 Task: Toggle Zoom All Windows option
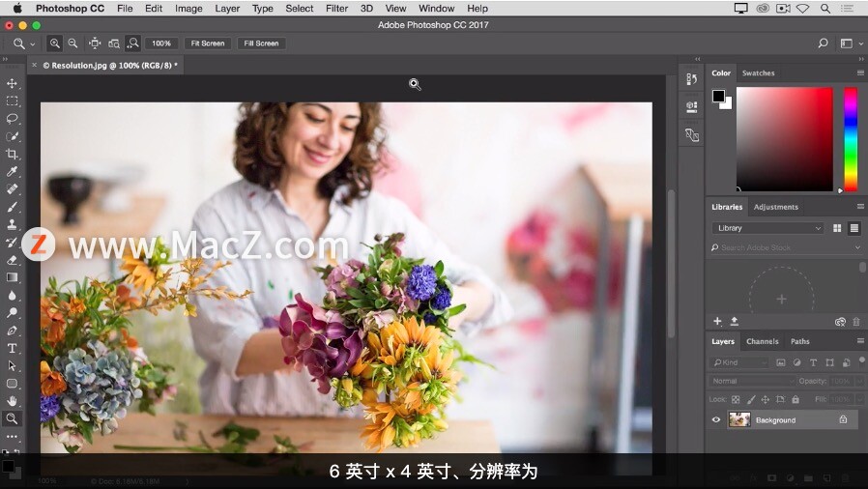pyautogui.click(x=114, y=43)
